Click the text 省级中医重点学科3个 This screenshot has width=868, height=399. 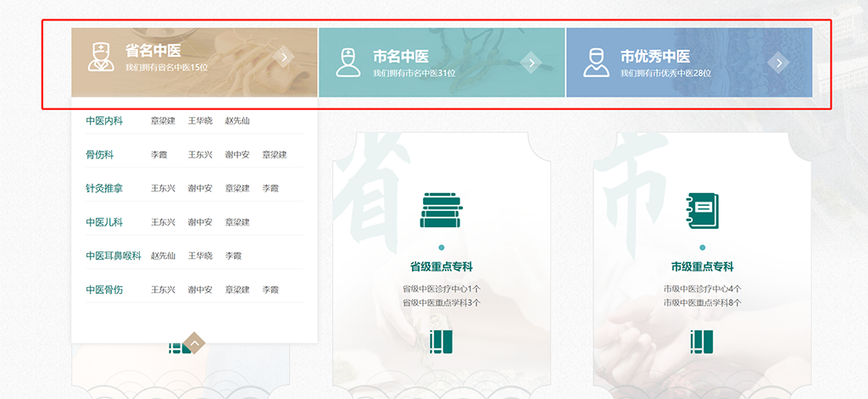tap(441, 302)
